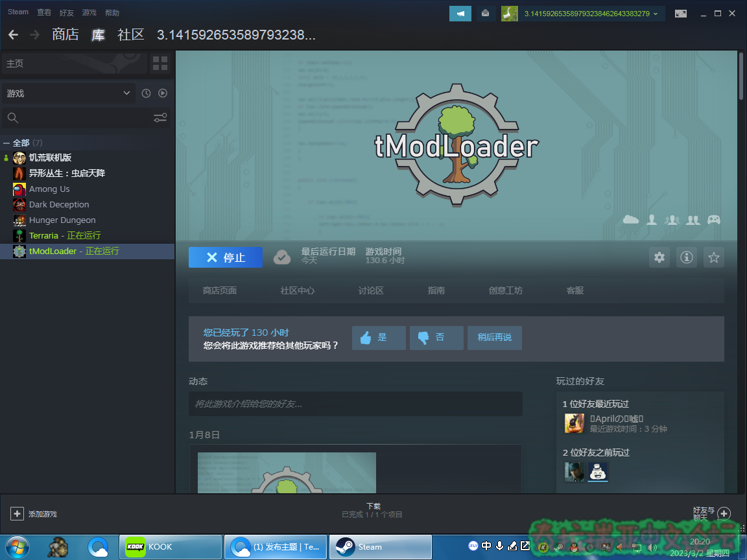Go to the 社区 tab
The height and width of the screenshot is (560, 747).
point(131,34)
